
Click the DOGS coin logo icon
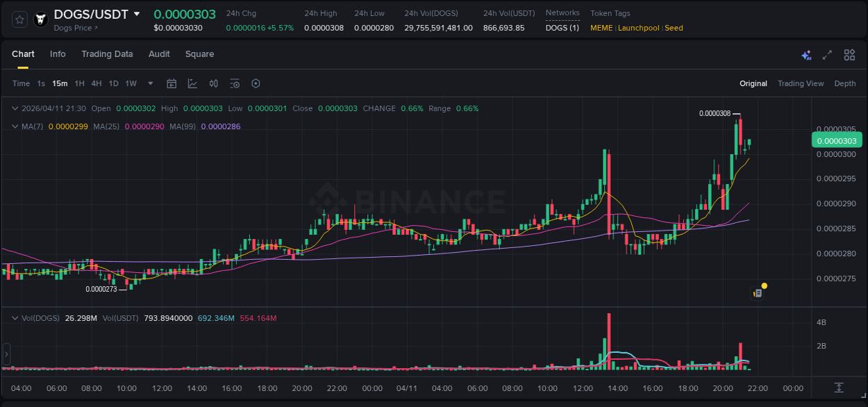coord(41,19)
